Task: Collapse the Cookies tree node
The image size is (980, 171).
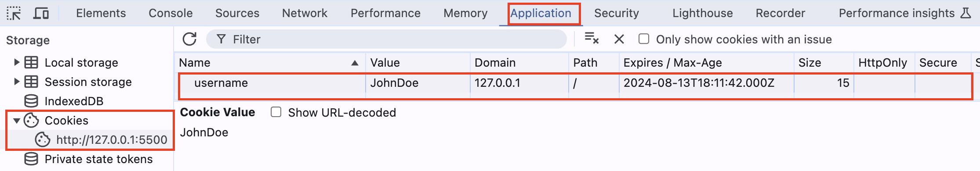Action: coord(17,121)
